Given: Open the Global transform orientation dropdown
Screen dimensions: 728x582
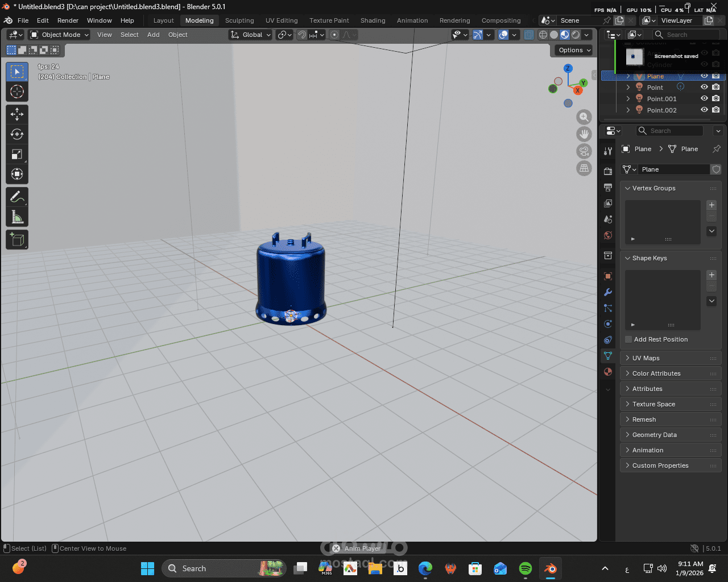Looking at the screenshot, I should [251, 35].
